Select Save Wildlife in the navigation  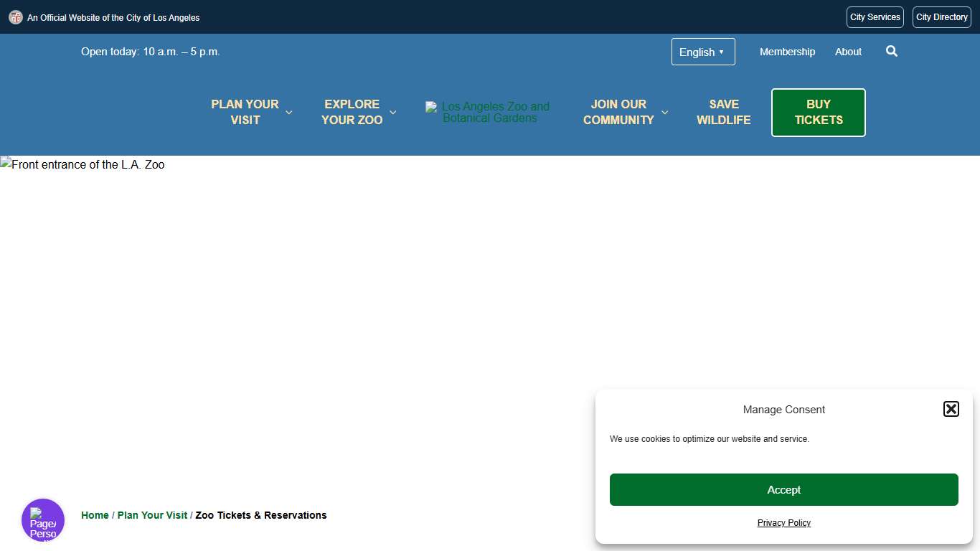[x=723, y=113]
